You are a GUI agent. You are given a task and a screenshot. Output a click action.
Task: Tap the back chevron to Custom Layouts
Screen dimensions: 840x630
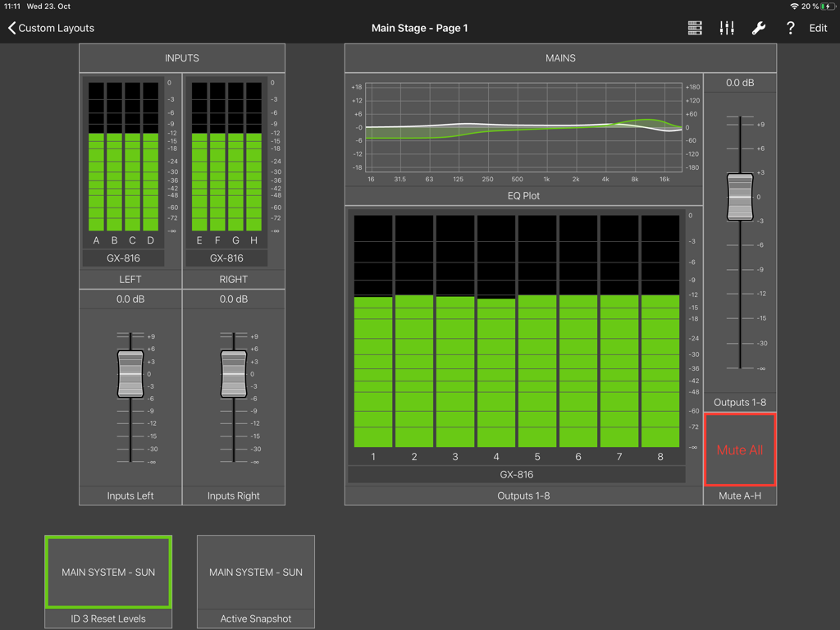(11, 27)
